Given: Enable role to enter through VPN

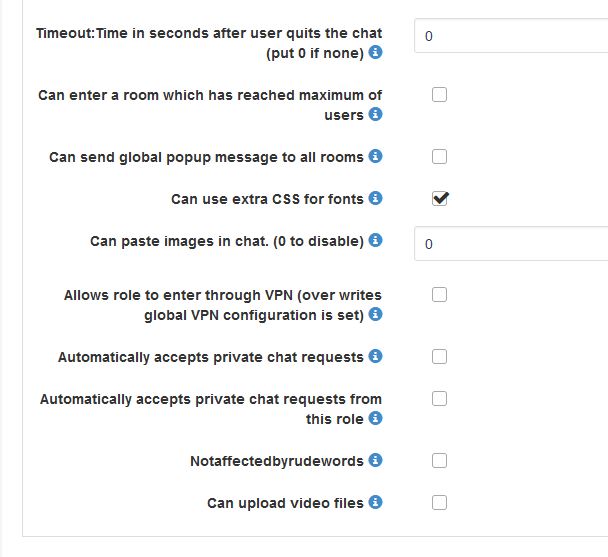Looking at the screenshot, I should [x=439, y=294].
